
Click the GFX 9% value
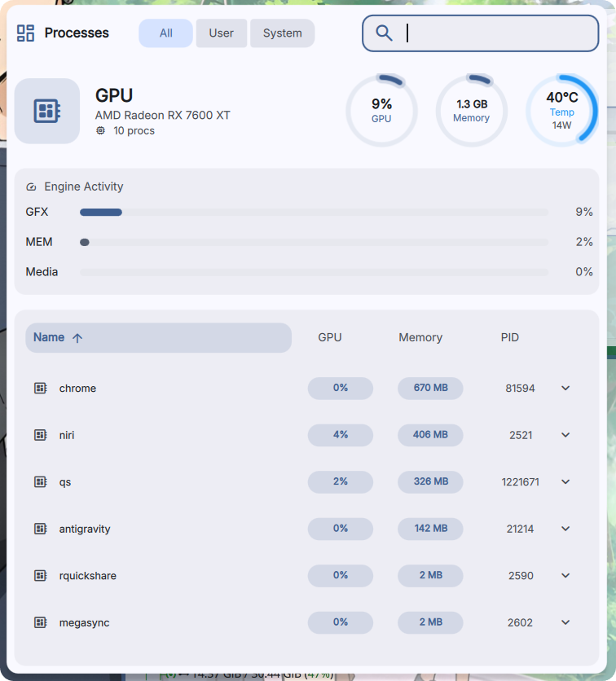[584, 212]
